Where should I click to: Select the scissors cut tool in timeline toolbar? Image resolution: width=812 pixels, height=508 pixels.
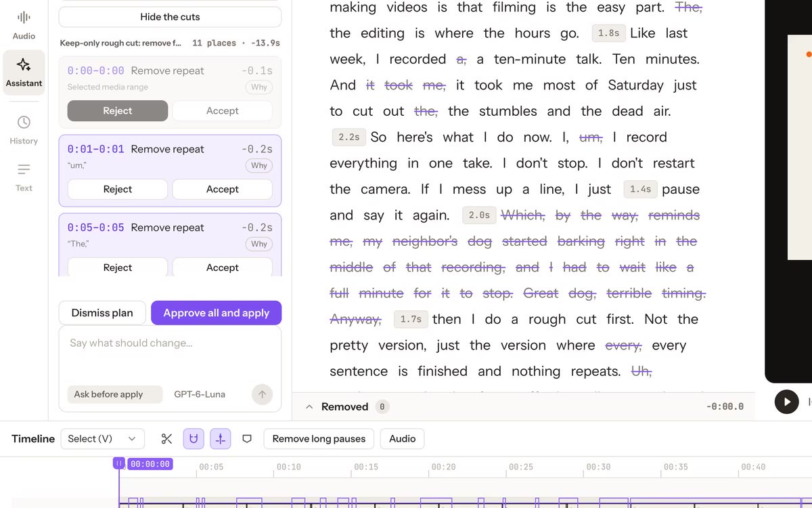pos(166,439)
